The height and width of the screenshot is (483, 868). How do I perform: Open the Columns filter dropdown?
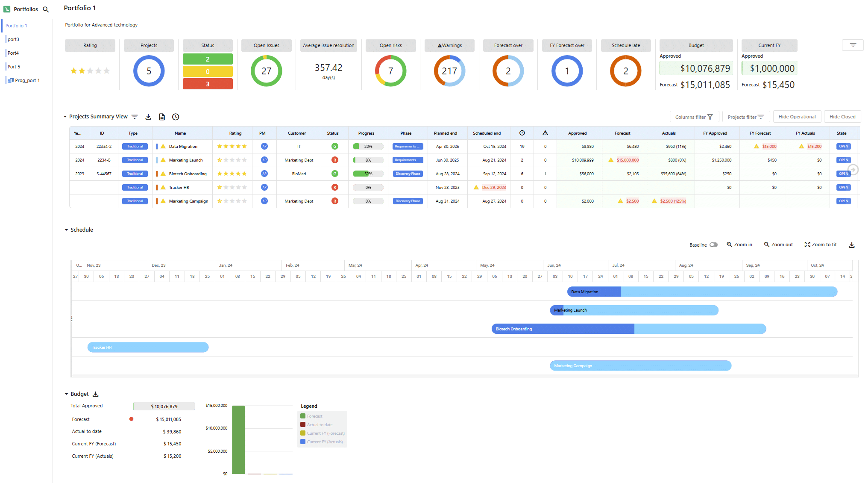[x=694, y=117]
